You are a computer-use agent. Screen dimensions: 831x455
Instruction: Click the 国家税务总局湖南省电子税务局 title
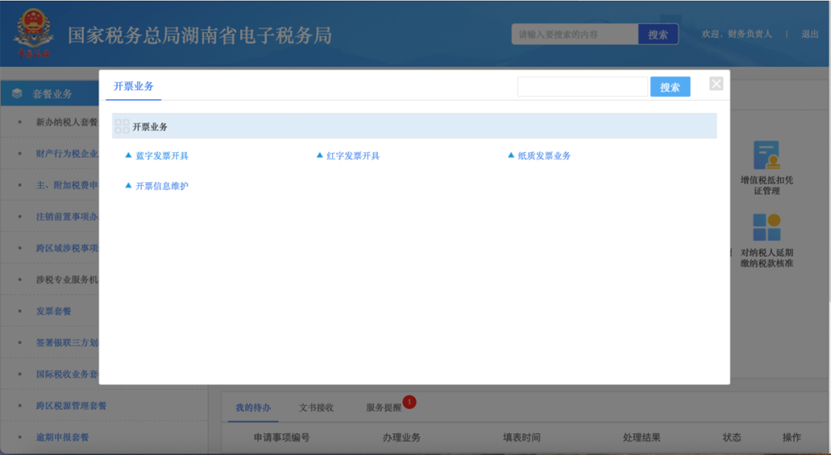(x=200, y=35)
